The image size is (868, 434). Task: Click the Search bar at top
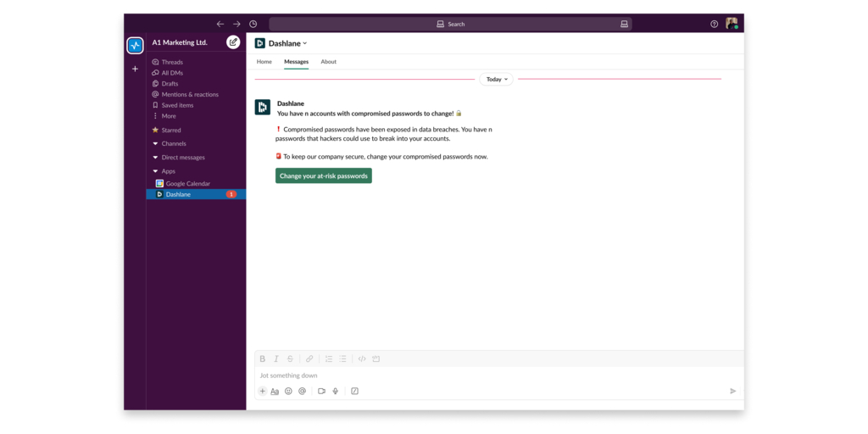coord(450,24)
